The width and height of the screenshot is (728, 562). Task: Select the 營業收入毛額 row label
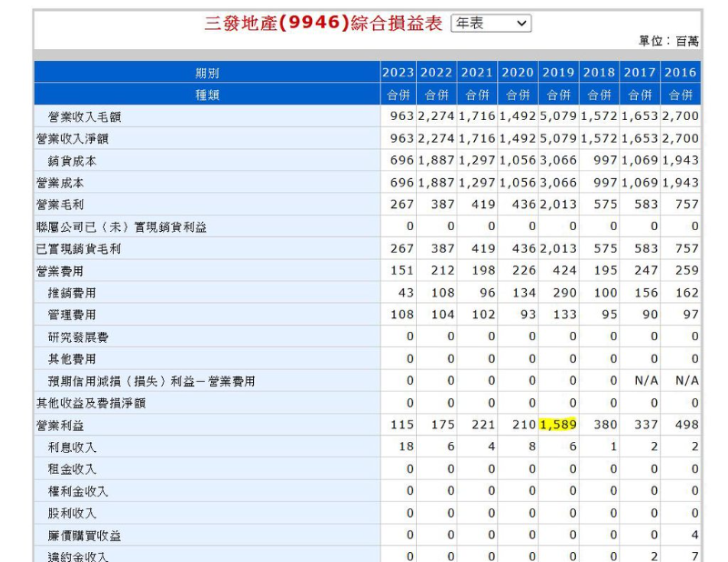click(x=85, y=116)
